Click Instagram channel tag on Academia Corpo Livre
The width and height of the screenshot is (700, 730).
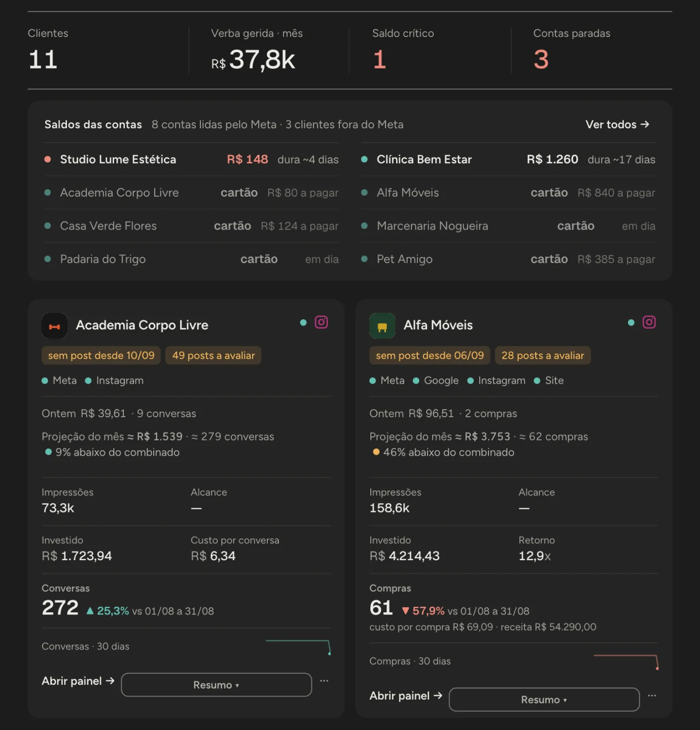pyautogui.click(x=114, y=381)
